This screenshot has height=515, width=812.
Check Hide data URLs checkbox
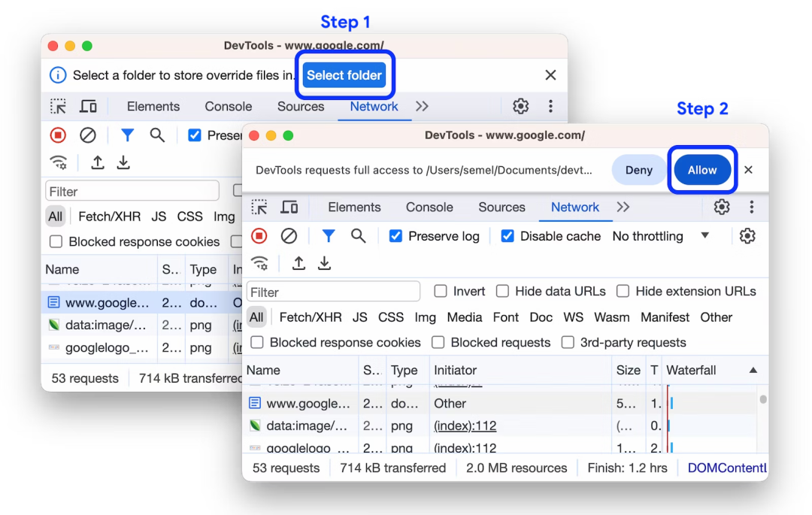click(502, 292)
